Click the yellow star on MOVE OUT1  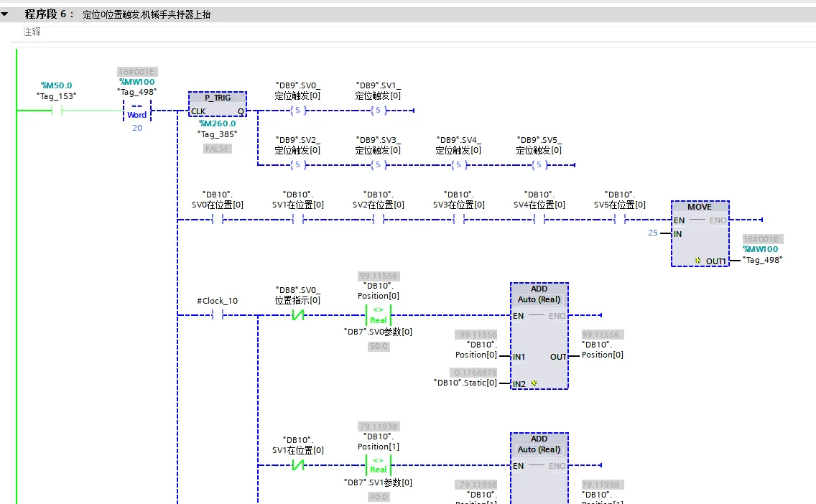tap(698, 261)
